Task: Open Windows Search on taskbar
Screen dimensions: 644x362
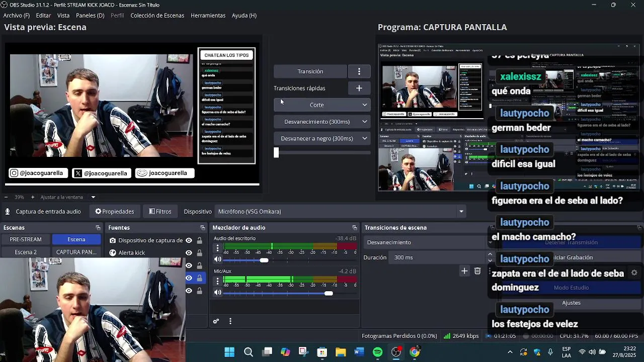Action: (x=249, y=352)
